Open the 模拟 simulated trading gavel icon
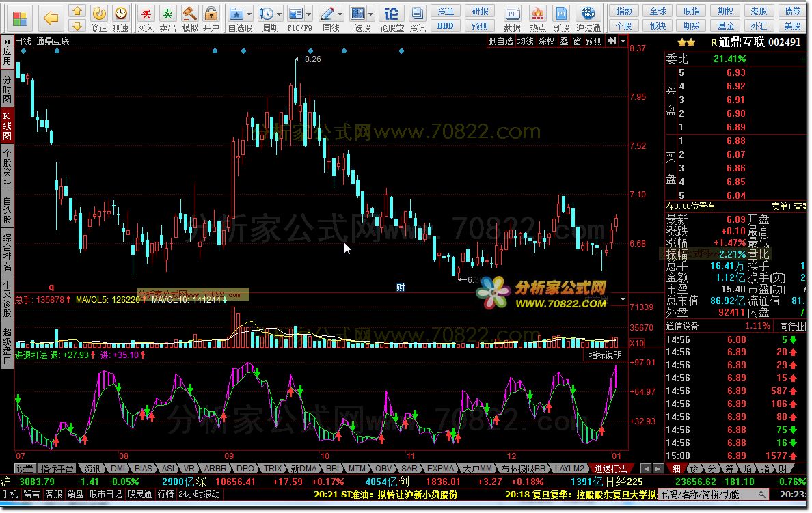Image resolution: width=812 pixels, height=513 pixels. (x=189, y=19)
